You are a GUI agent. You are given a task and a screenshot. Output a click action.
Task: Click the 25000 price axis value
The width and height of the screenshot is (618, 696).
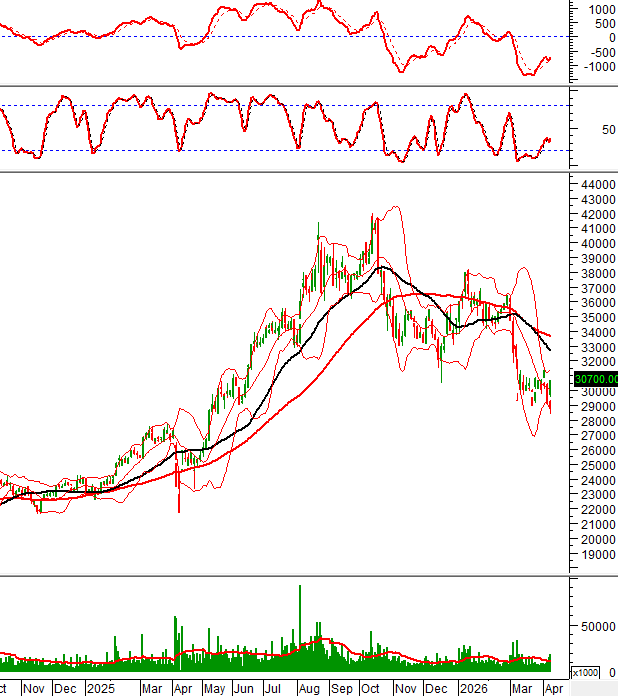[596, 465]
